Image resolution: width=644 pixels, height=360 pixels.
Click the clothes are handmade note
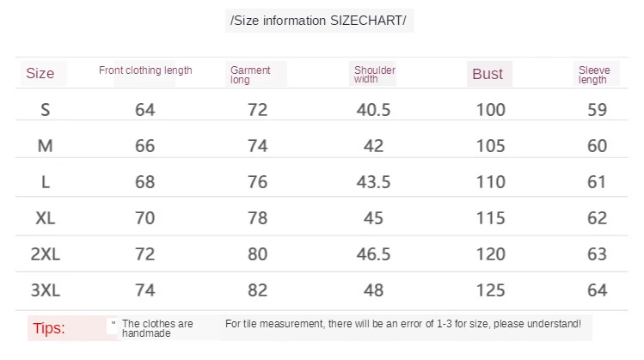[158, 329]
